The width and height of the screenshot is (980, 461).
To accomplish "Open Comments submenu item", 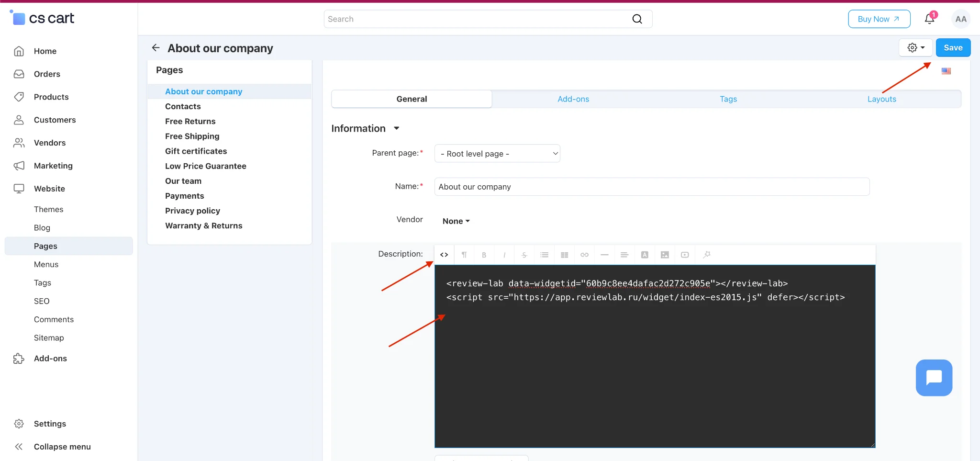I will [x=54, y=319].
